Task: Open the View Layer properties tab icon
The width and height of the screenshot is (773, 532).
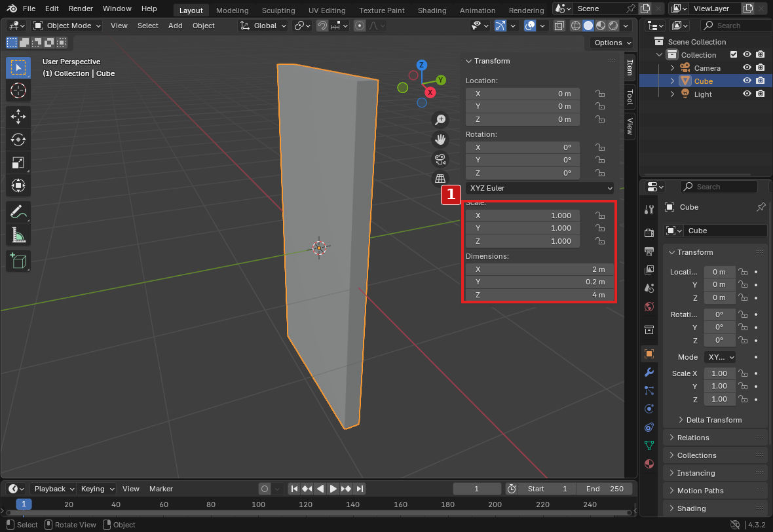Action: (x=649, y=270)
